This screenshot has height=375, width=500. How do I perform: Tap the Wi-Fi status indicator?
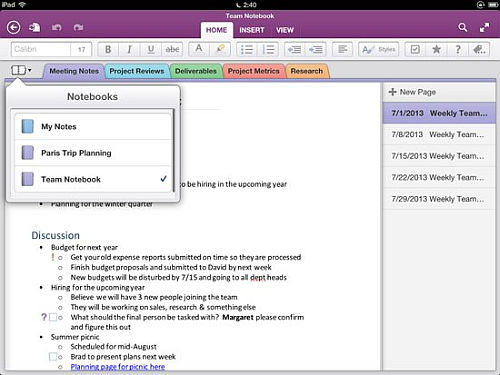click(22, 5)
